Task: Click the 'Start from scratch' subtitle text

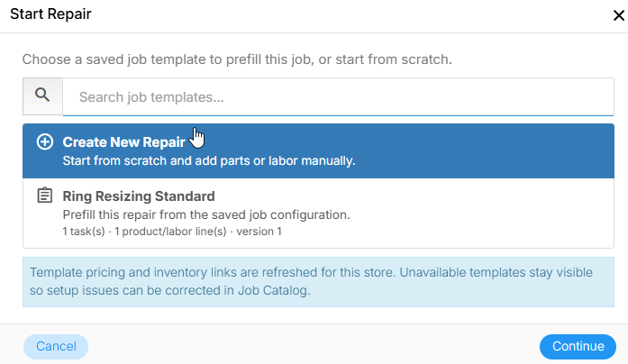Action: pyautogui.click(x=209, y=161)
